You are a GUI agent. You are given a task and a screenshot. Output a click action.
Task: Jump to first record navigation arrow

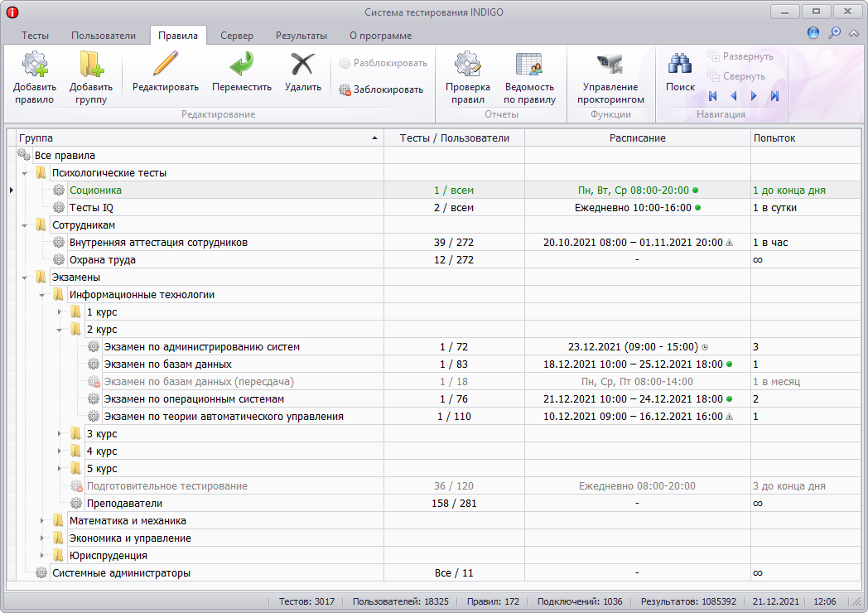pos(713,96)
